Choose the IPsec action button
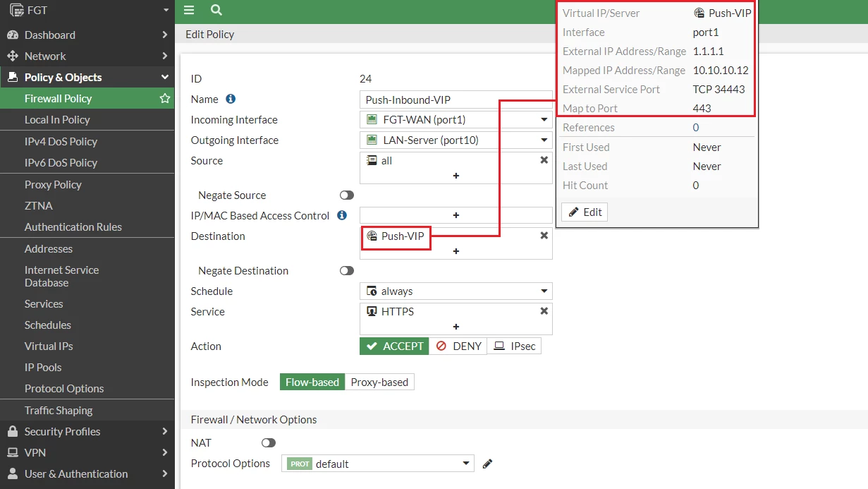This screenshot has width=868, height=489. (514, 346)
